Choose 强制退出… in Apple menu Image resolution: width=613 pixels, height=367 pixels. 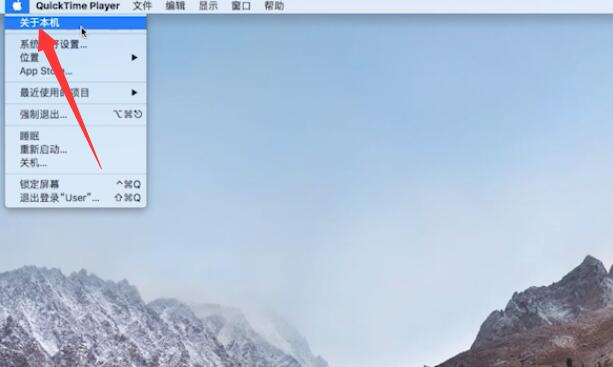pyautogui.click(x=76, y=115)
